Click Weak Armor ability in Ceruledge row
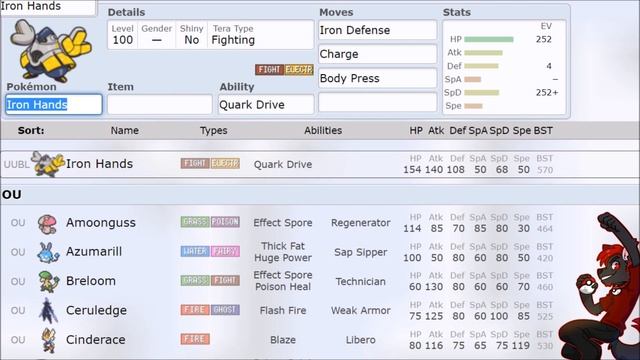640x360 pixels. click(x=360, y=311)
